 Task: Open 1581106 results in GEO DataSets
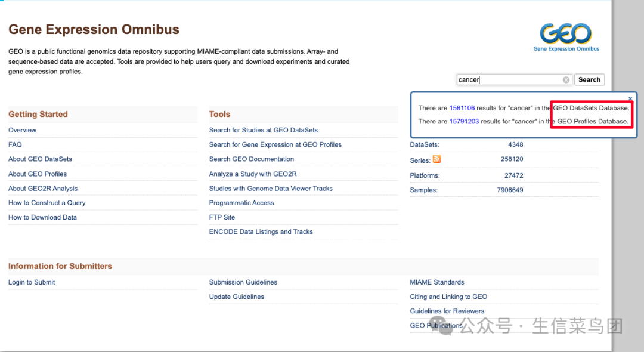[462, 108]
